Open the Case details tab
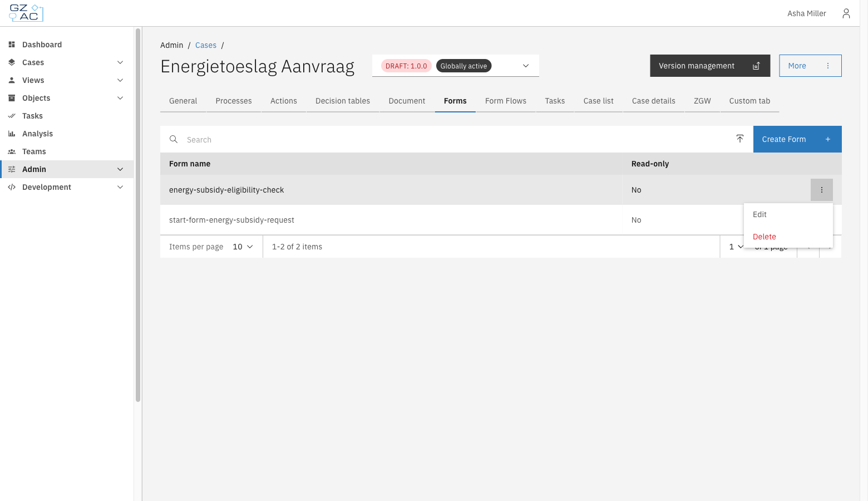Image resolution: width=868 pixels, height=501 pixels. pyautogui.click(x=654, y=101)
